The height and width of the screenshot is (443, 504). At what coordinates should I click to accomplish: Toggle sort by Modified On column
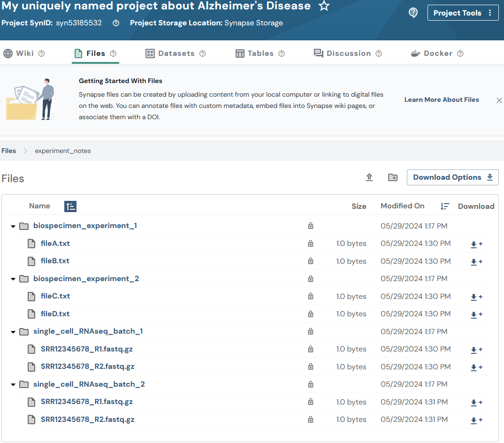445,206
